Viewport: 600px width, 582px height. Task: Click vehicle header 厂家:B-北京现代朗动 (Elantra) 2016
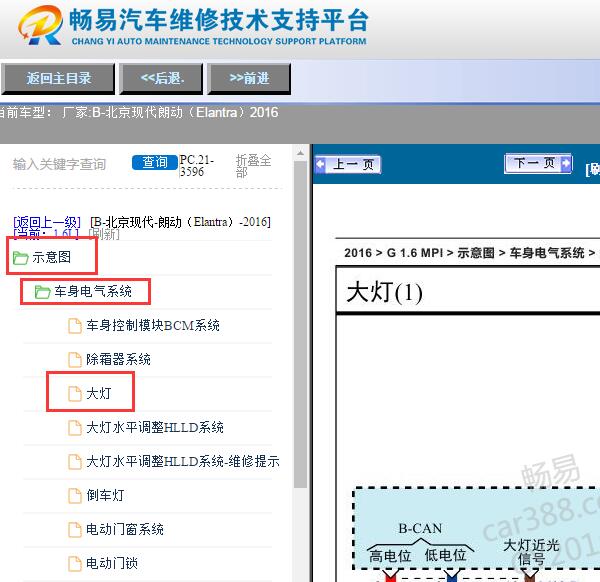pos(170,112)
